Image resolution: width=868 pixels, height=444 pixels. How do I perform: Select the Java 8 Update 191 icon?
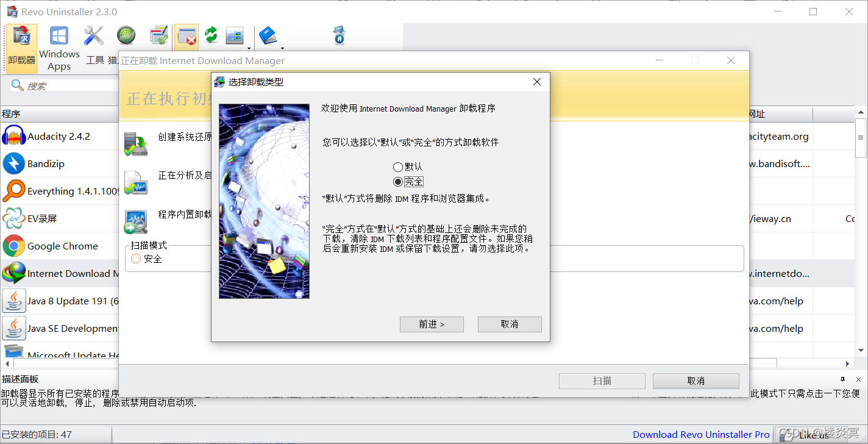tap(13, 301)
